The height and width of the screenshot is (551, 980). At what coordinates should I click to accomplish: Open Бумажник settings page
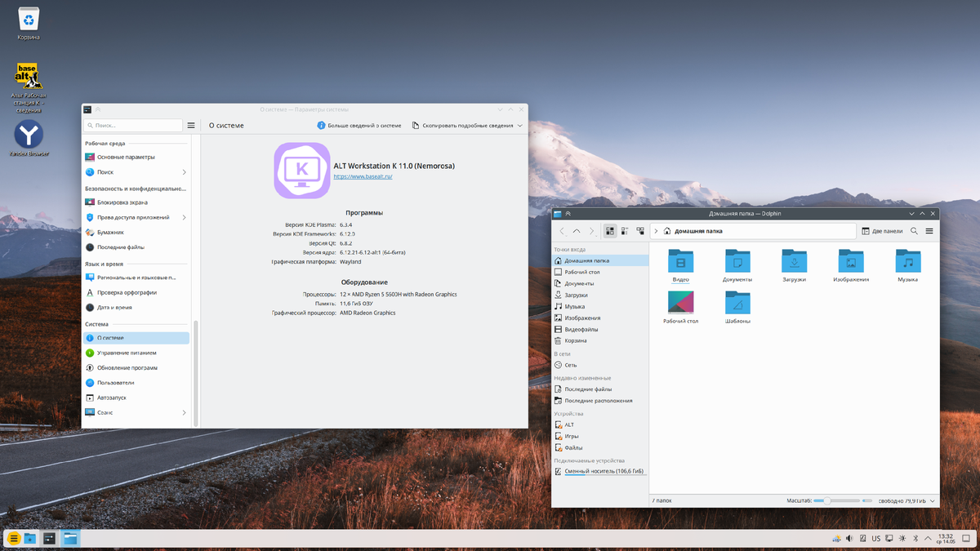point(137,232)
